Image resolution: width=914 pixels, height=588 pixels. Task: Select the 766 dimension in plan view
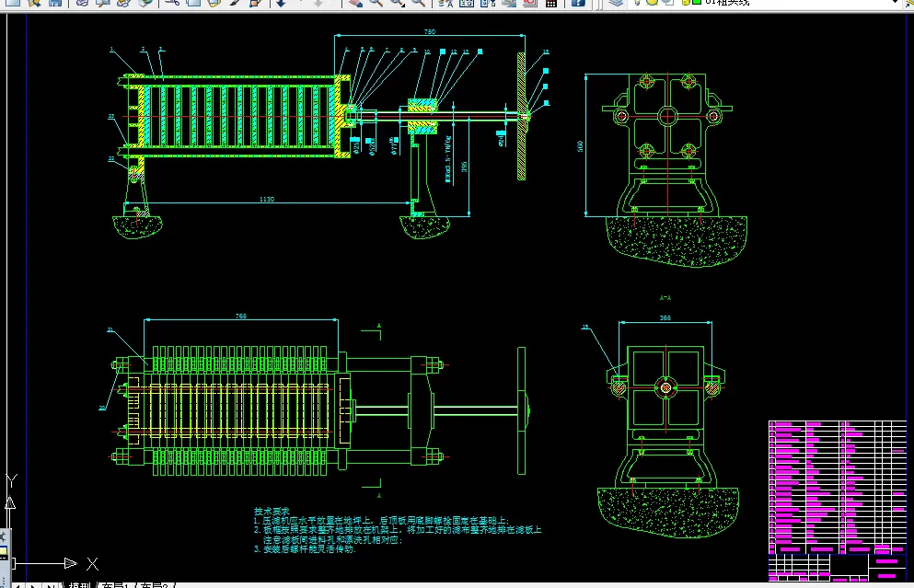point(241,316)
